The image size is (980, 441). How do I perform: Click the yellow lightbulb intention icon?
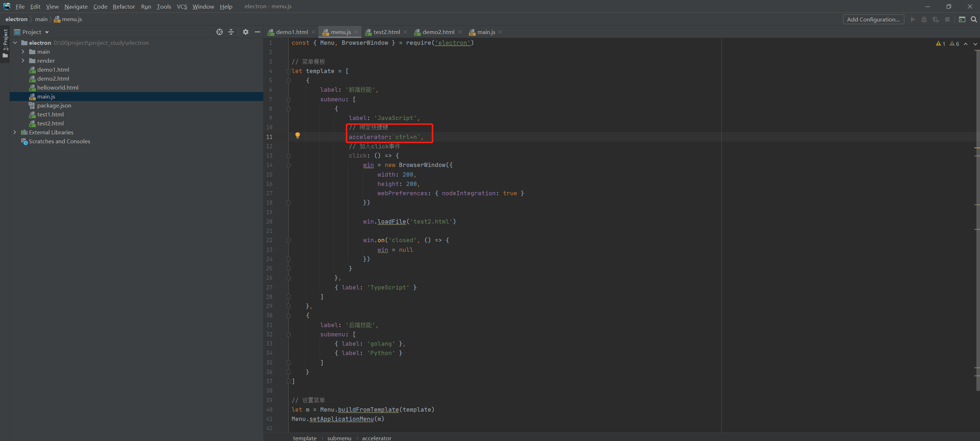click(298, 135)
